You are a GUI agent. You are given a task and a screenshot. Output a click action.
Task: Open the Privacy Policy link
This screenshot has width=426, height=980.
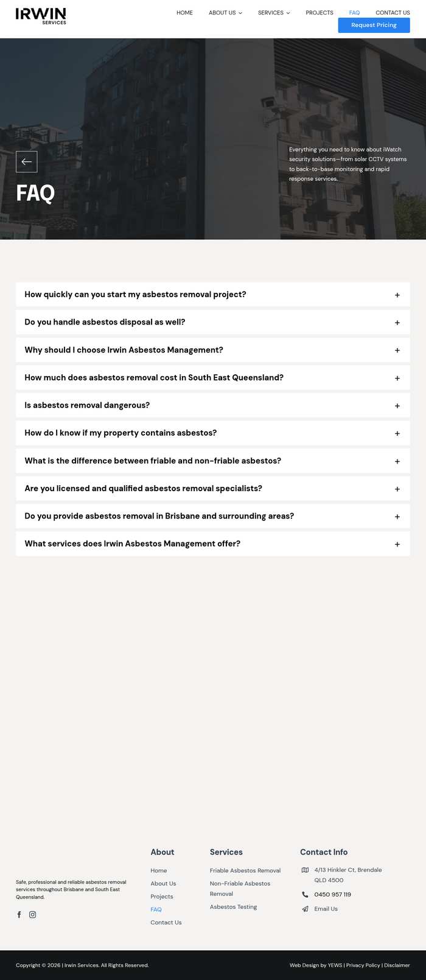point(363,965)
